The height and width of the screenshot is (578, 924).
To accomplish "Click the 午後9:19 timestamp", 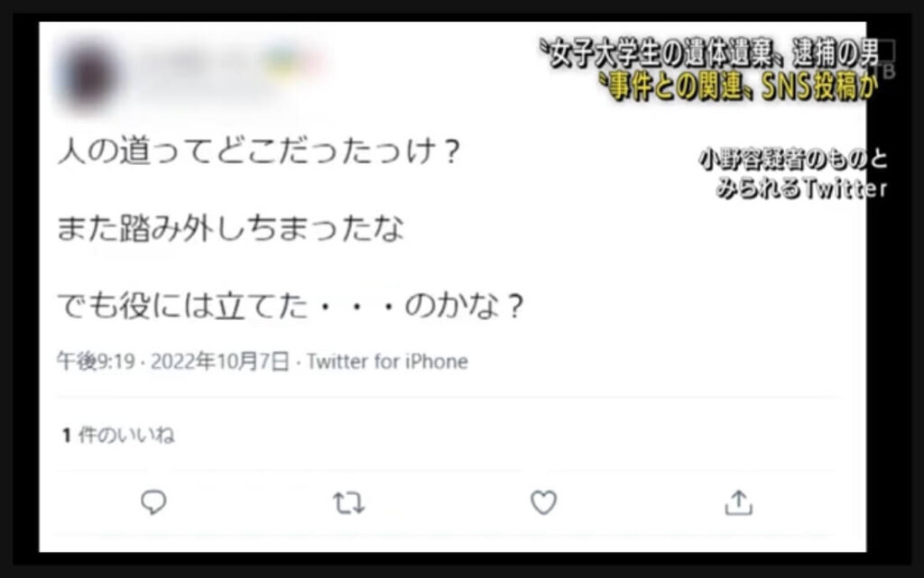I will 96,361.
